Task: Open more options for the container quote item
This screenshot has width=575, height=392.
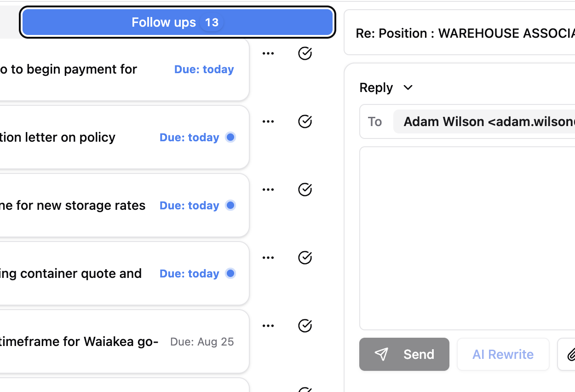Action: (268, 258)
